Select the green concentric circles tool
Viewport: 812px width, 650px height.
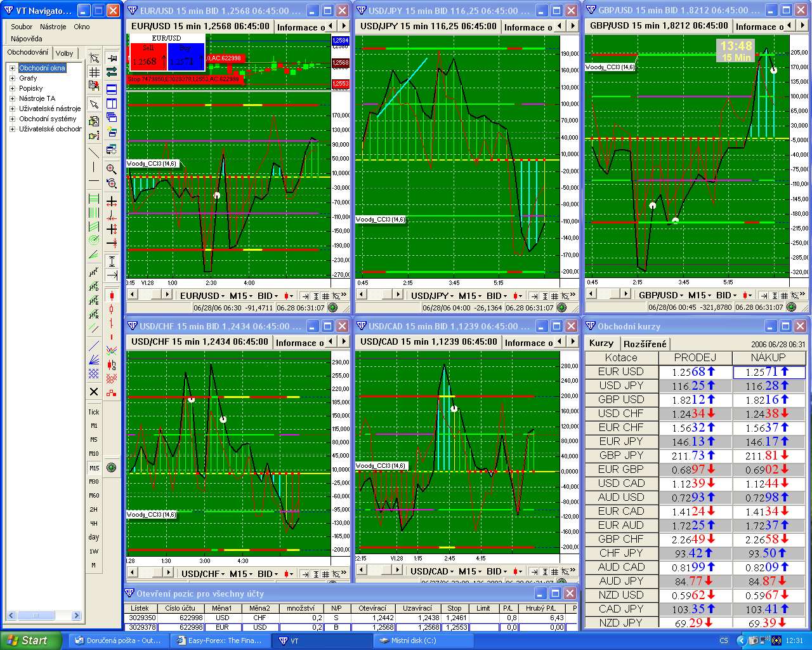click(x=94, y=241)
